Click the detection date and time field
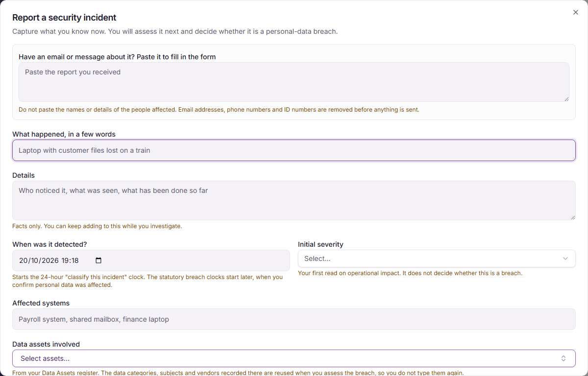This screenshot has width=588, height=376. (151, 260)
